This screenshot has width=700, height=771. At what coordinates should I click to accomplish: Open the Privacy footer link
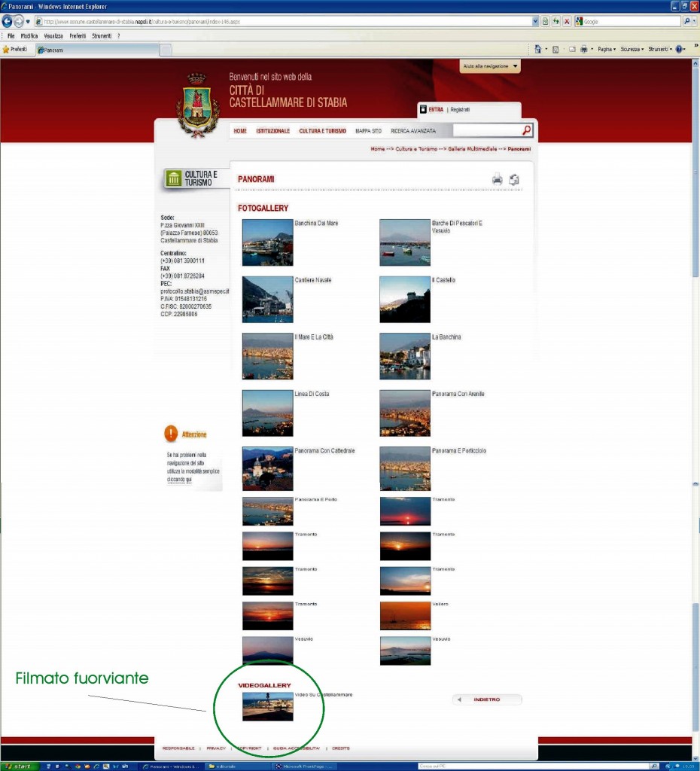click(216, 748)
